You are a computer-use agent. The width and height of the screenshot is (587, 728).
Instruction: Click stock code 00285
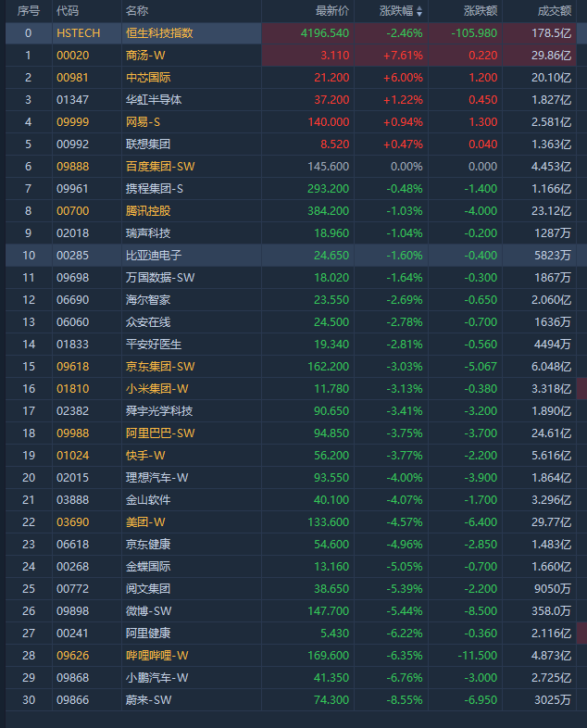72,256
